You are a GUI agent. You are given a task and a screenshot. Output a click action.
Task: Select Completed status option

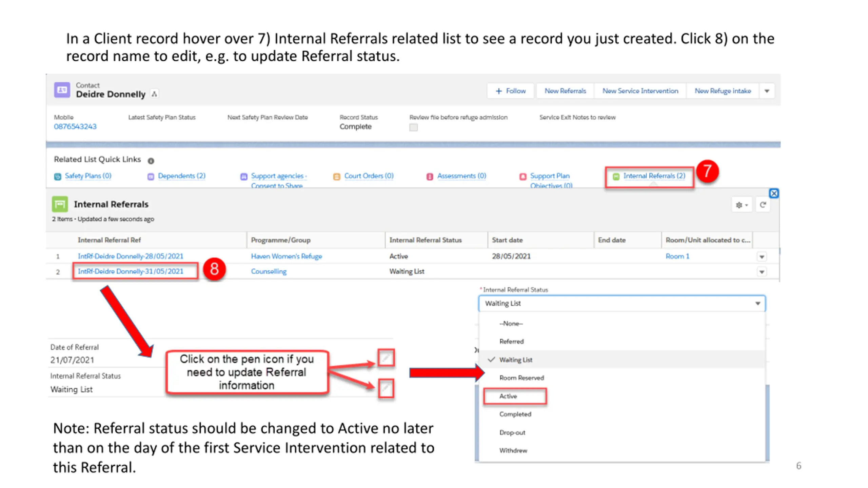[622, 414]
